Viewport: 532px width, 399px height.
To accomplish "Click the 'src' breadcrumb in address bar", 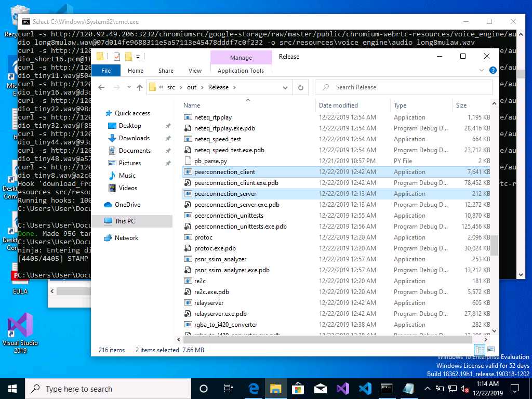I will 171,87.
